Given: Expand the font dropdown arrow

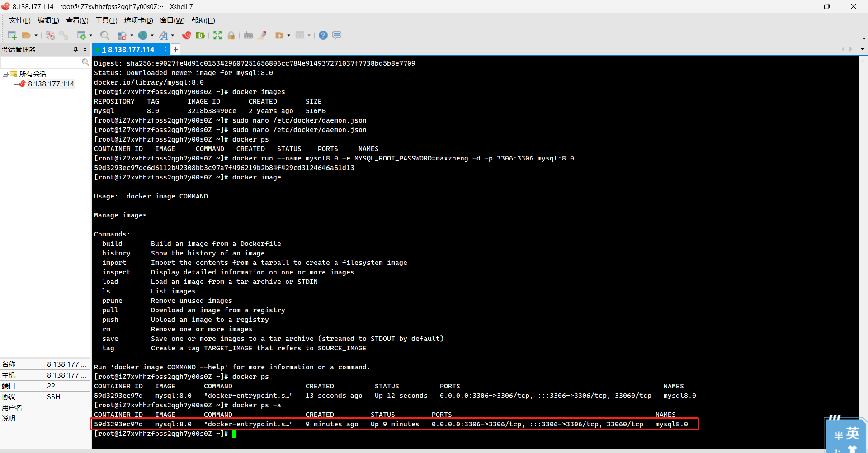Looking at the screenshot, I should [x=172, y=35].
